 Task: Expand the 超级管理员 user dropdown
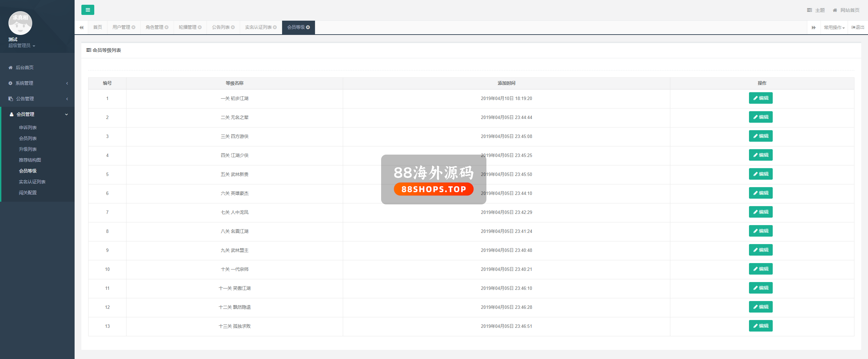(22, 45)
